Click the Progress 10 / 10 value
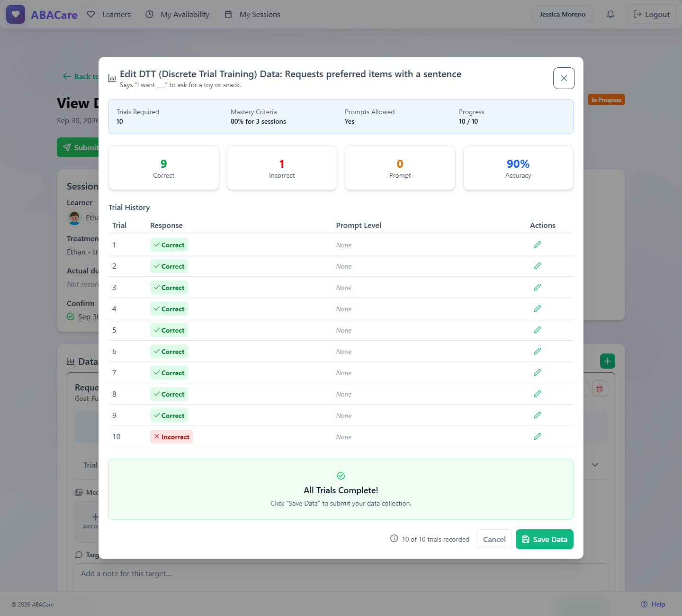The height and width of the screenshot is (616, 682). [x=468, y=121]
